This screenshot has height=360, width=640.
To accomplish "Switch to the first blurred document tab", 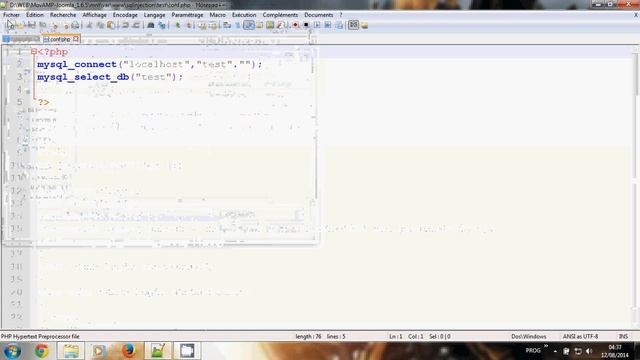I will pos(21,39).
